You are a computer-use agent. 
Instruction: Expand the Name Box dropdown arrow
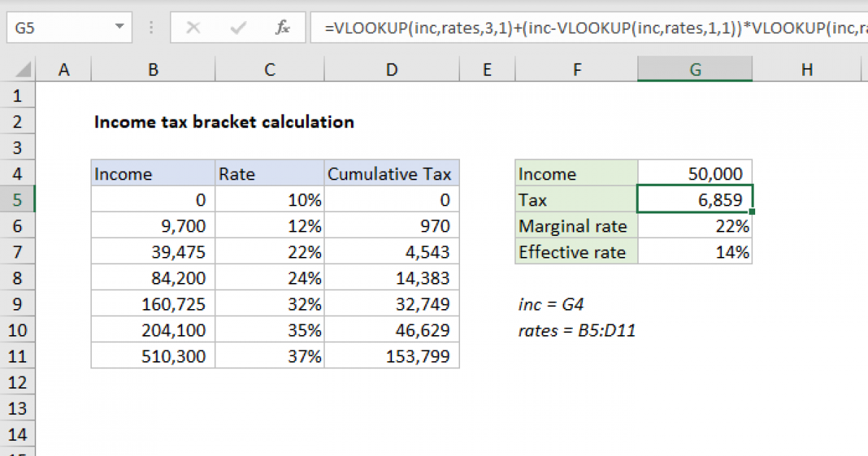coord(119,28)
